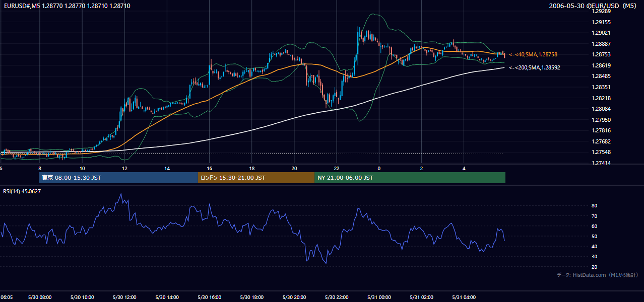The image size is (644, 302).
Task: Click hour tick 12 under price chart
Action: click(x=124, y=169)
